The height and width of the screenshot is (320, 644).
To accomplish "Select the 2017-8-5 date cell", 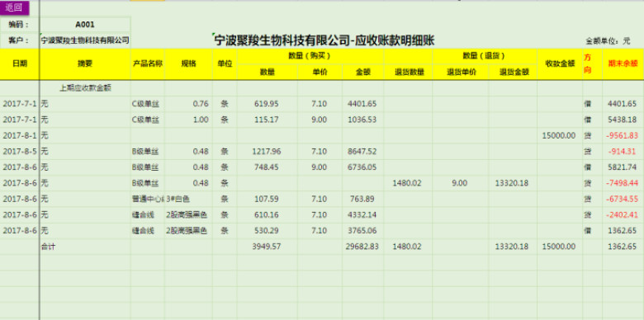I will (19, 152).
